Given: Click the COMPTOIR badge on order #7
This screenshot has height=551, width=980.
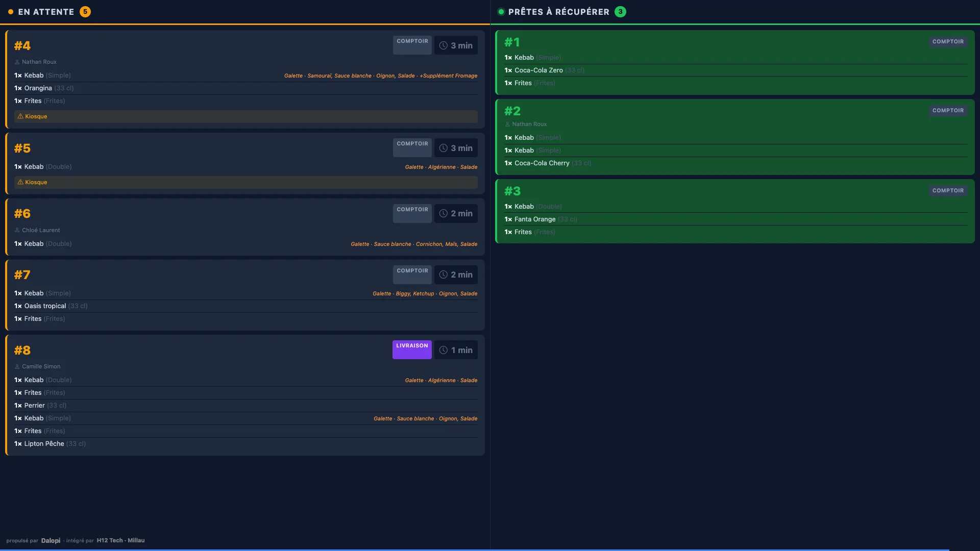Looking at the screenshot, I should (412, 274).
